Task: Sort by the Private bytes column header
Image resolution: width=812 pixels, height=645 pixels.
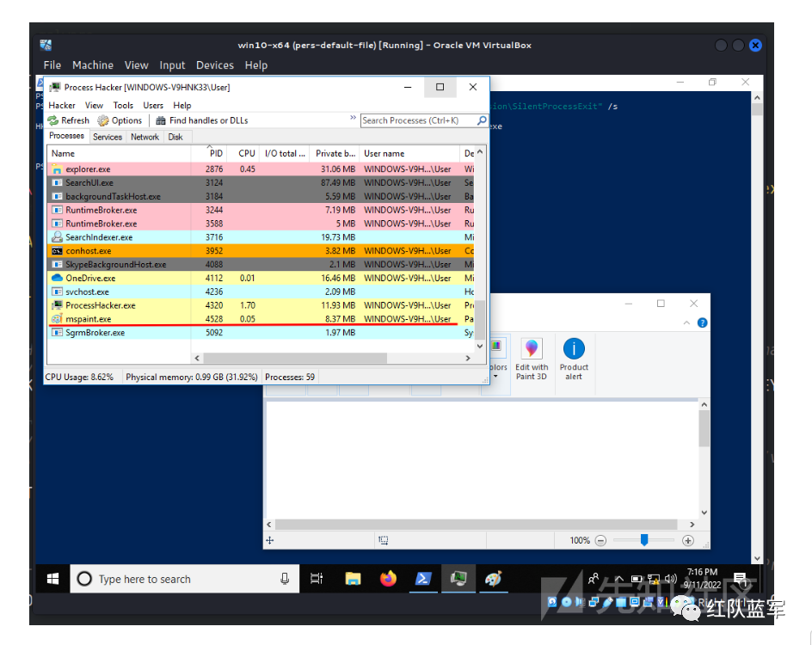Action: click(335, 153)
